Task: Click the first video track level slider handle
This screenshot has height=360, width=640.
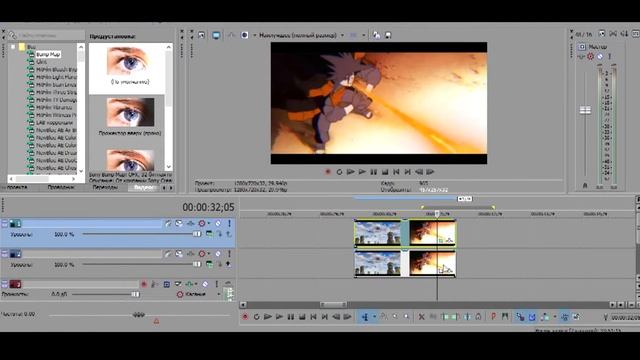Action: tap(197, 234)
